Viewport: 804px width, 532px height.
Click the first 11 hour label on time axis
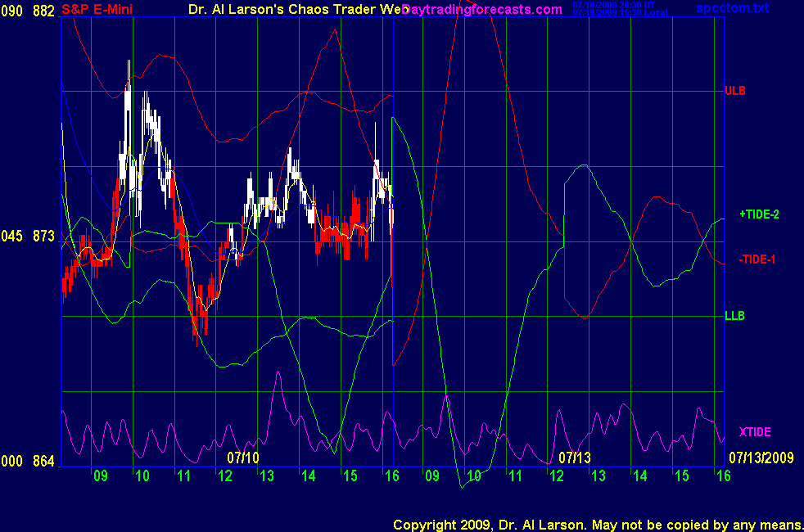(183, 476)
